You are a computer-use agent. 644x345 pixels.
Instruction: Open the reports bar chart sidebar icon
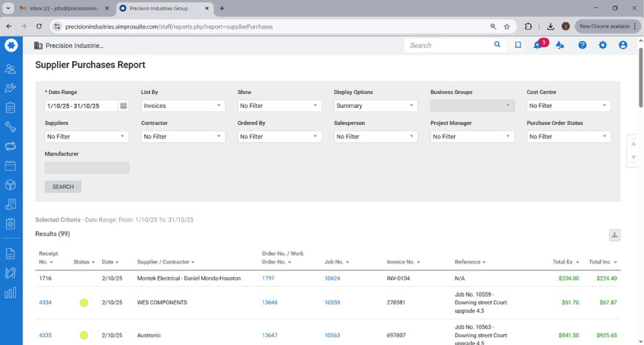(10, 293)
